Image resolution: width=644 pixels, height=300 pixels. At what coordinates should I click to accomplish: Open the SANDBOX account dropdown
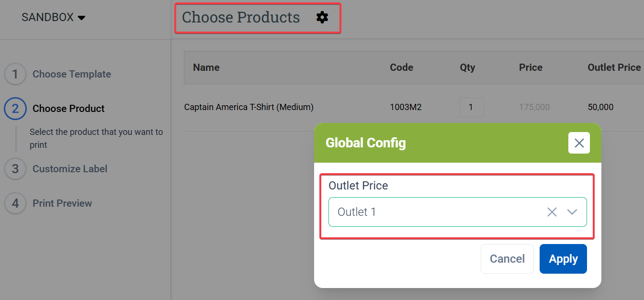click(53, 18)
